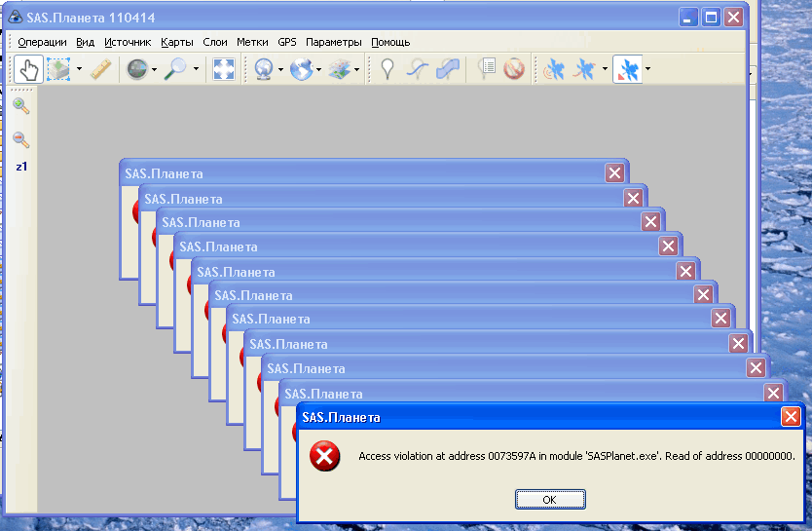
Task: Click the add path tool icon
Action: (x=417, y=69)
